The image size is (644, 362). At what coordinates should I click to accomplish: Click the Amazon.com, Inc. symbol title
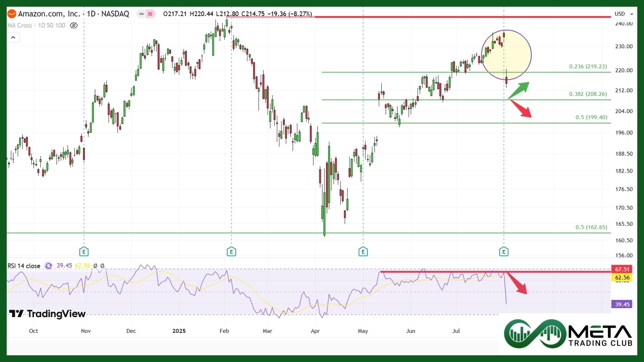coord(49,14)
